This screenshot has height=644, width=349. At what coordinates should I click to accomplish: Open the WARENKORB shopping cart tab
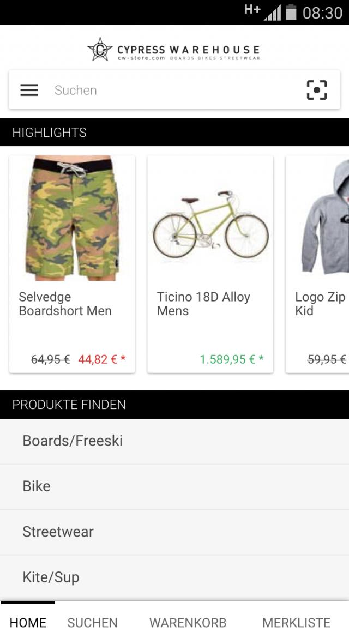click(188, 622)
